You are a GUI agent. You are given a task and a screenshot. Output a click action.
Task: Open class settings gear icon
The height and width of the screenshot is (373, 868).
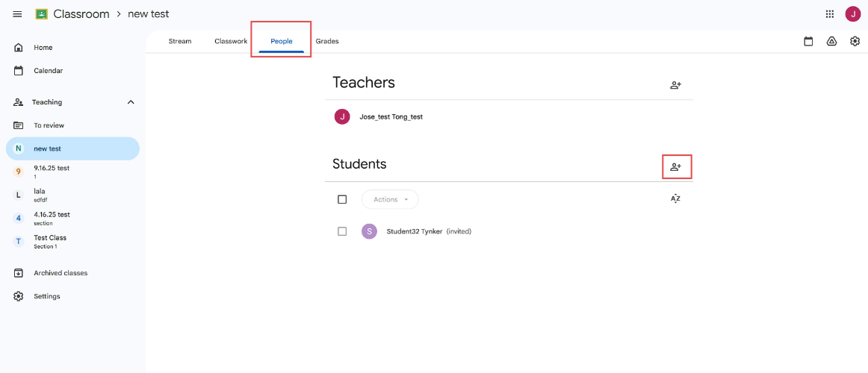pos(855,42)
